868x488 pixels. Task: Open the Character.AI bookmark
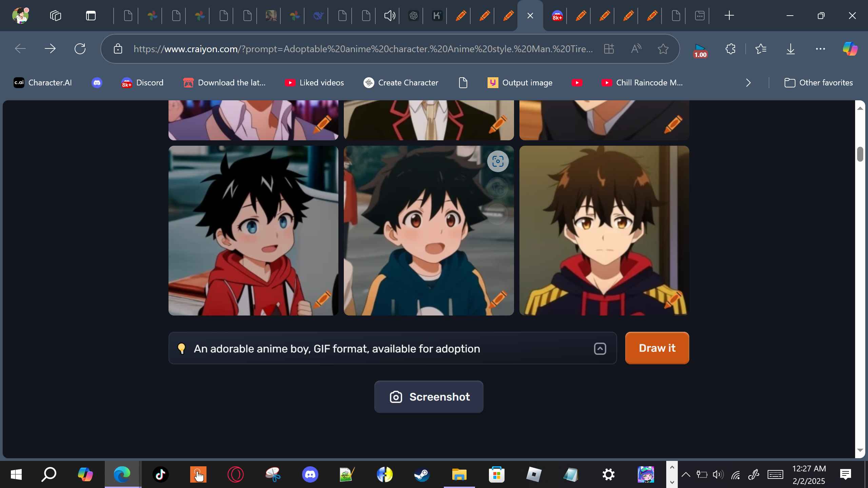coord(43,83)
